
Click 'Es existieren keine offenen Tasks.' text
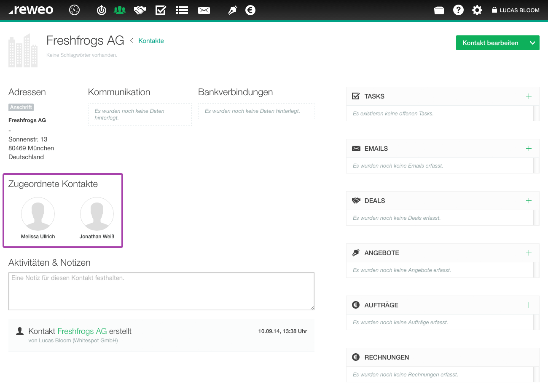click(x=393, y=114)
